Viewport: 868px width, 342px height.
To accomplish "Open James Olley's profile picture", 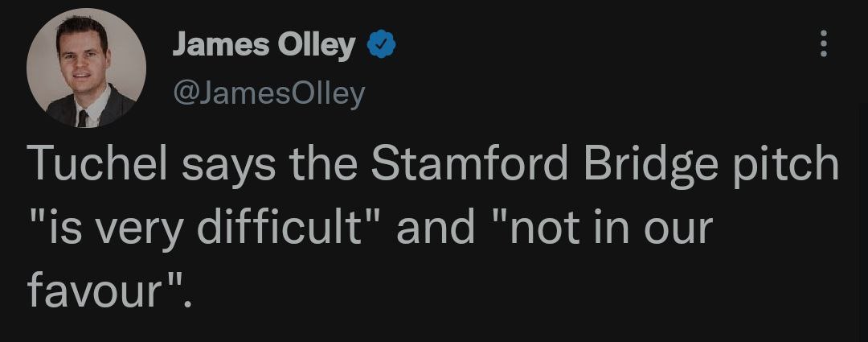I will [x=86, y=68].
